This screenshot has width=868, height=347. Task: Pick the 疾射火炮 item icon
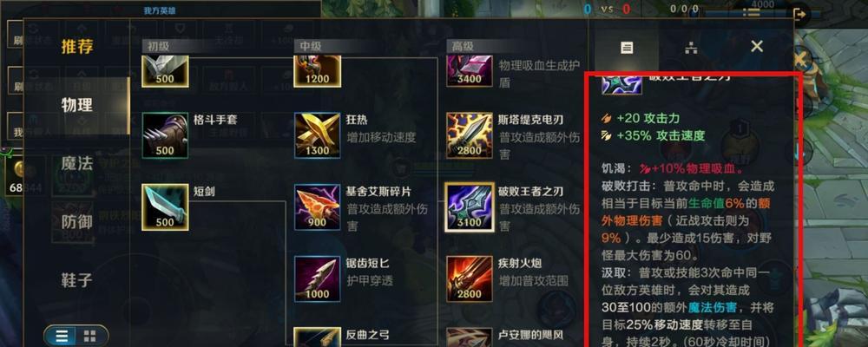470,278
